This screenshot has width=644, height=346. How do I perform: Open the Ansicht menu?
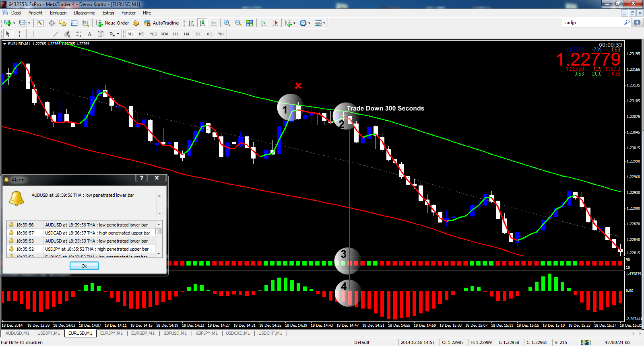[x=35, y=13]
